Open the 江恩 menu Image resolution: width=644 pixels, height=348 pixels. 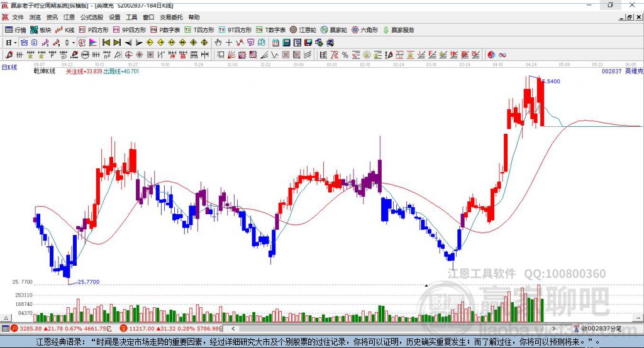[69, 17]
